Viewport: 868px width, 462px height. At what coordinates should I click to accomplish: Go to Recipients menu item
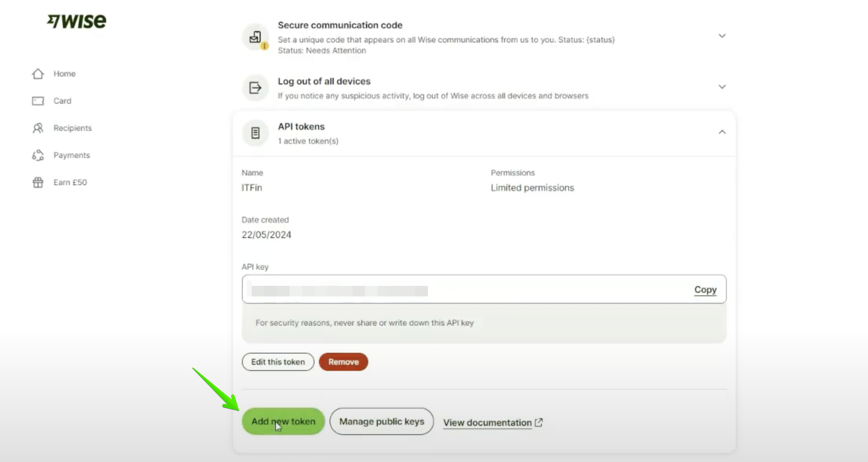click(x=73, y=128)
